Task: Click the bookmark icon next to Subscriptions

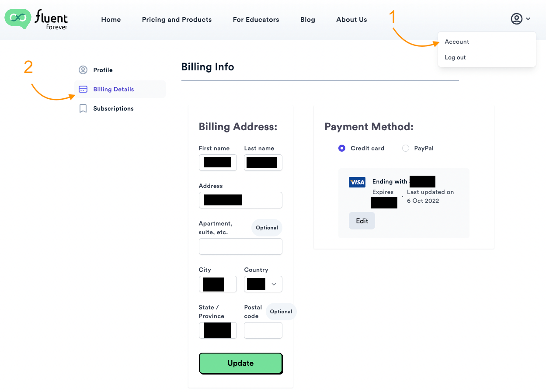Action: point(83,108)
